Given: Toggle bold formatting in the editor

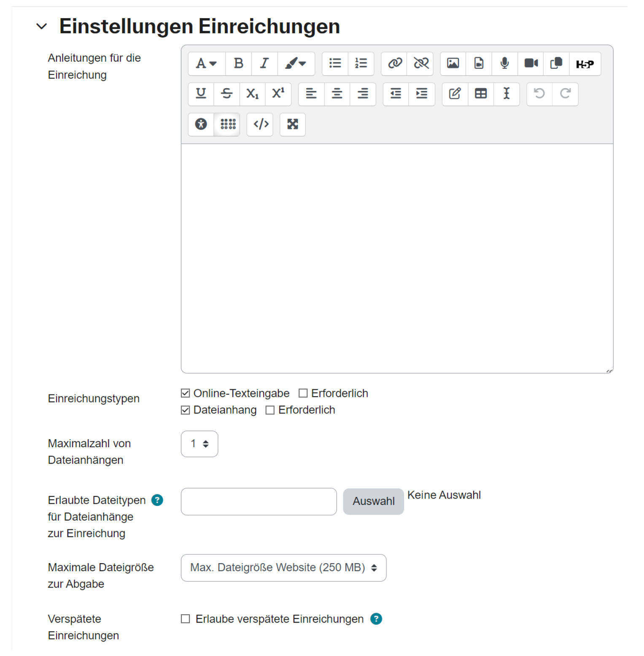Looking at the screenshot, I should pos(238,64).
